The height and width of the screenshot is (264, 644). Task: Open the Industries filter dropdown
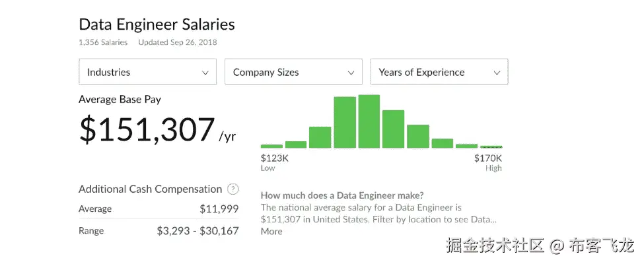pyautogui.click(x=147, y=73)
